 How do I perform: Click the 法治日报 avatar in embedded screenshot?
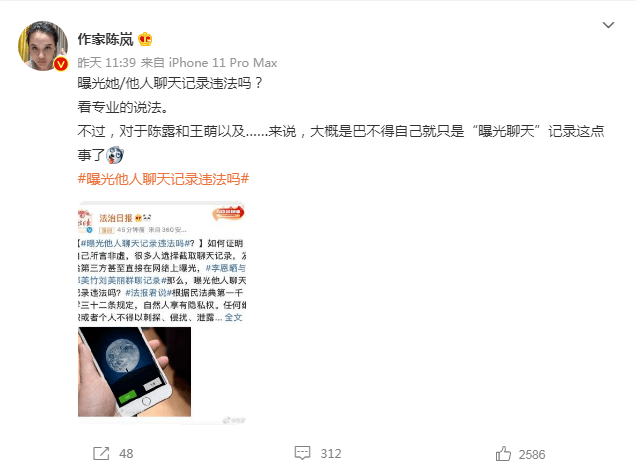[x=85, y=221]
